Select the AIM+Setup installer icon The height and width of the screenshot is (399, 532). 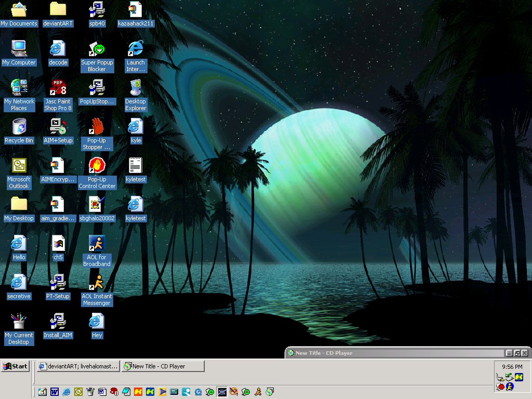point(58,131)
